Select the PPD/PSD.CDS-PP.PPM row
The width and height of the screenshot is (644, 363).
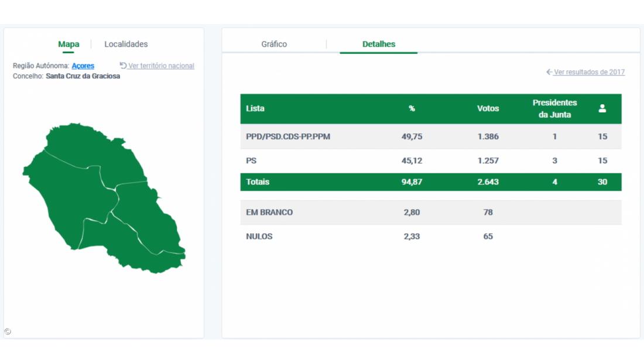pyautogui.click(x=430, y=136)
